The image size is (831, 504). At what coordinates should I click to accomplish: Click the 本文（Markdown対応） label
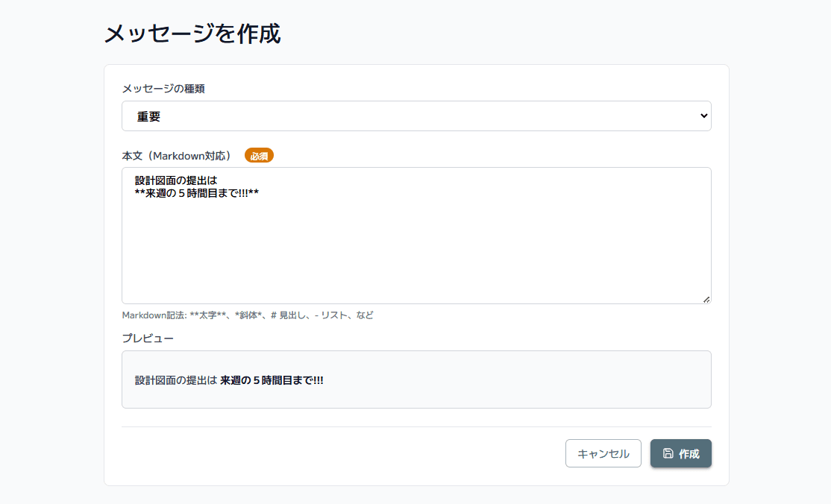pos(181,156)
